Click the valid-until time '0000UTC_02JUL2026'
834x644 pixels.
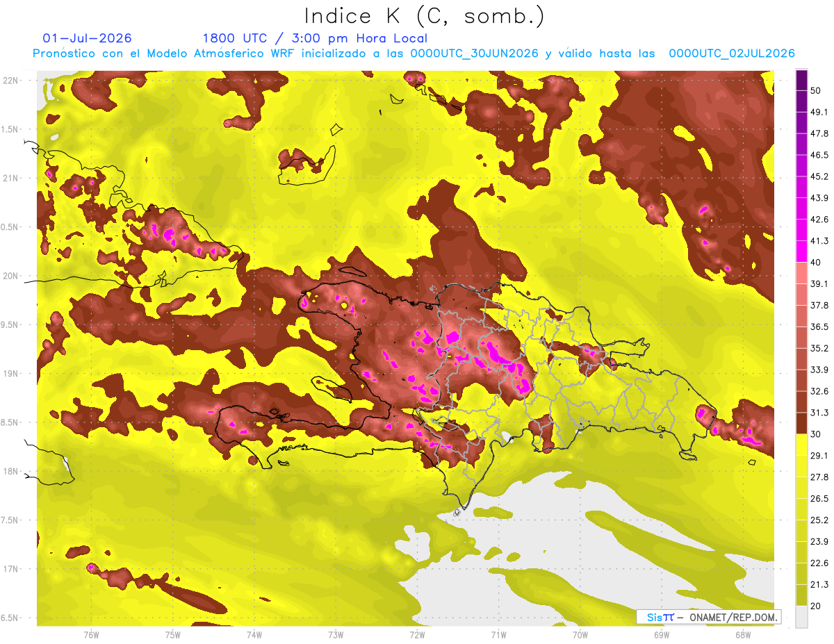(732, 53)
